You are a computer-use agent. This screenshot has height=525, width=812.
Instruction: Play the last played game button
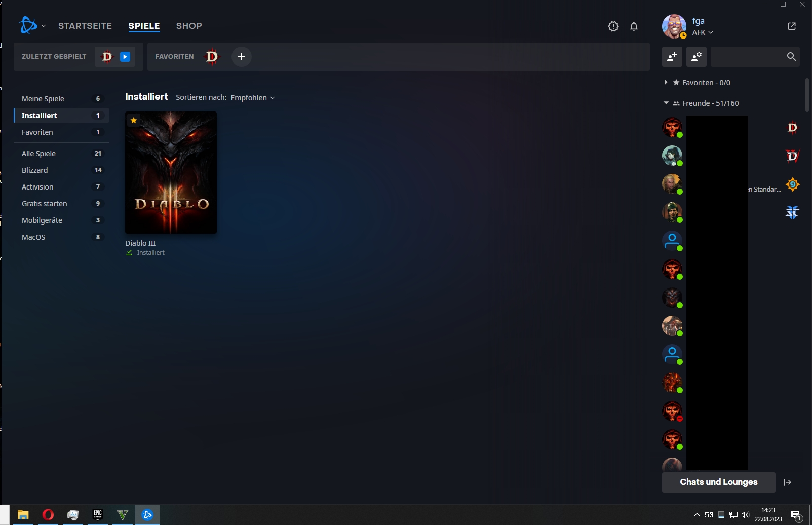tap(125, 57)
